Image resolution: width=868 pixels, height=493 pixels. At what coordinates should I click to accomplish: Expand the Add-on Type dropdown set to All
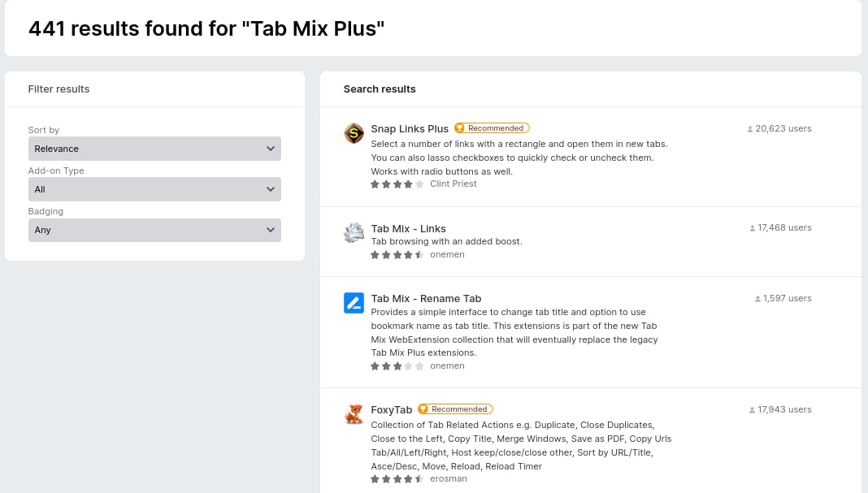(x=154, y=189)
